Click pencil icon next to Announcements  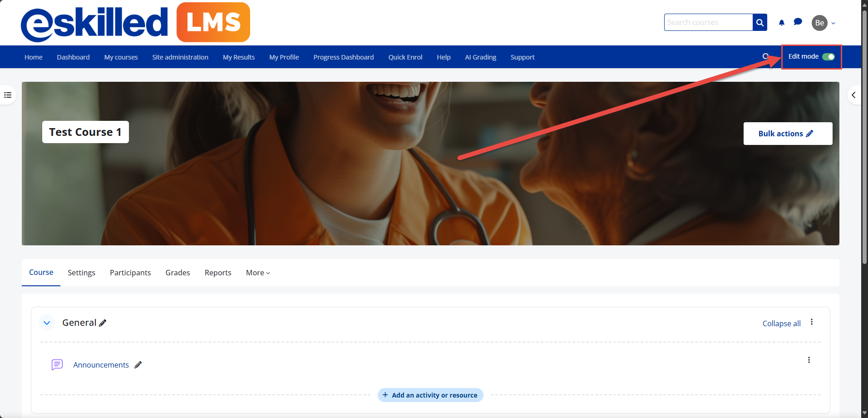click(138, 365)
